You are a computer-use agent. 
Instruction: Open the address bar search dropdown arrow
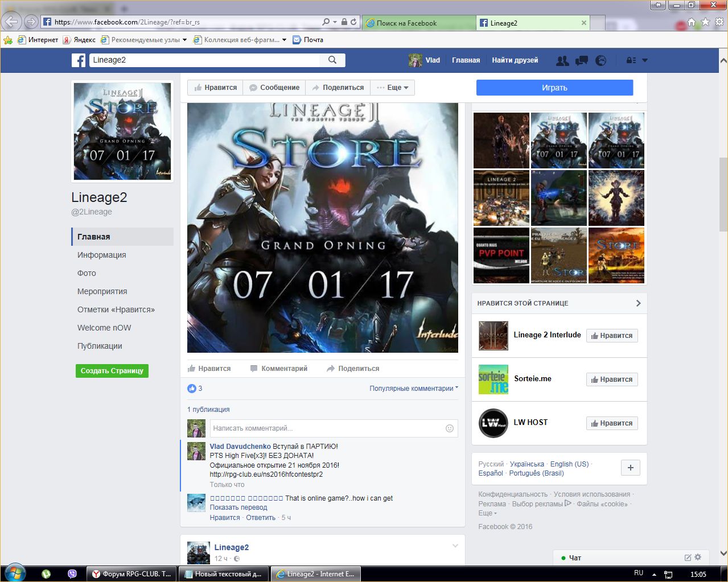pos(334,22)
